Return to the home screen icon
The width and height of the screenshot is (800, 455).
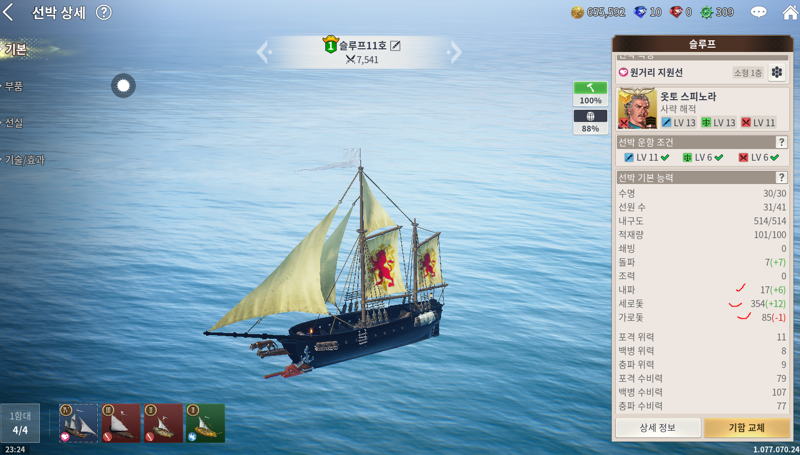(x=790, y=12)
